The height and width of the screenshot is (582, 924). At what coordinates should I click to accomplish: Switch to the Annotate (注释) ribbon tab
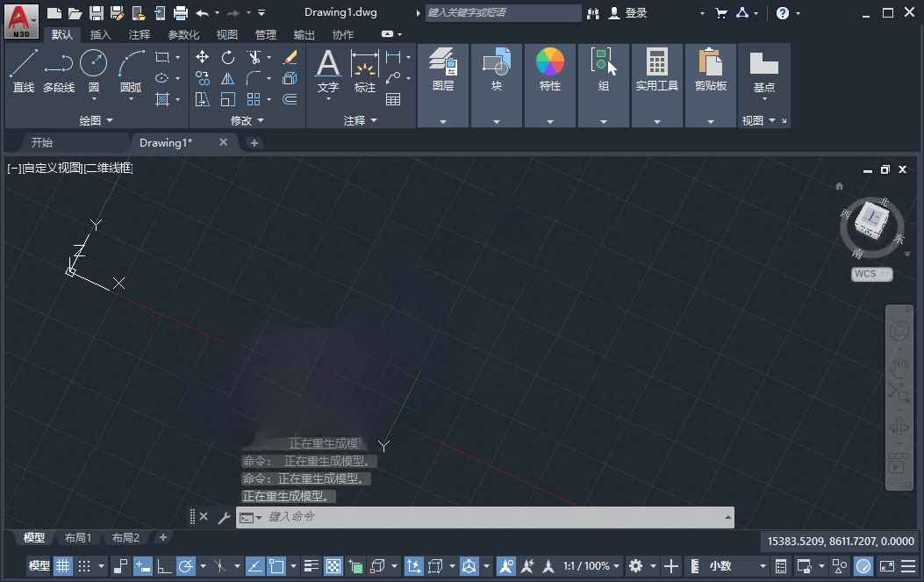(140, 35)
